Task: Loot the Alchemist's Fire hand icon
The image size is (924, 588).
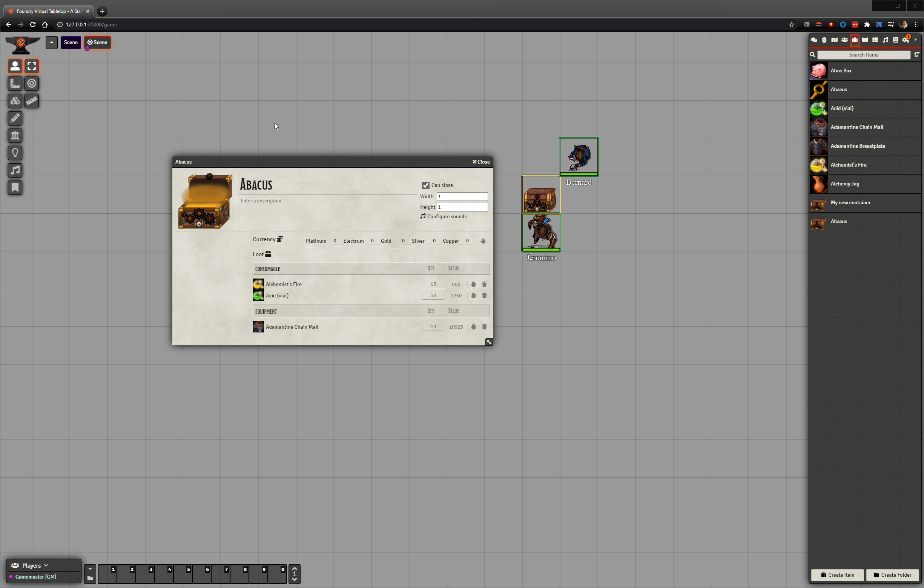Action: click(x=473, y=284)
